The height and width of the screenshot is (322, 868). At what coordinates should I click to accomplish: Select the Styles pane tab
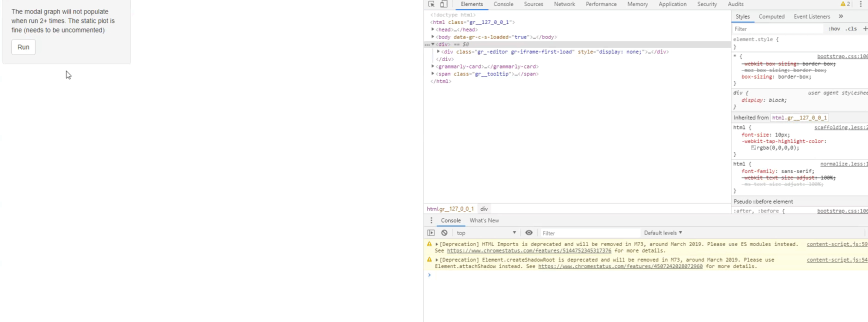click(742, 16)
